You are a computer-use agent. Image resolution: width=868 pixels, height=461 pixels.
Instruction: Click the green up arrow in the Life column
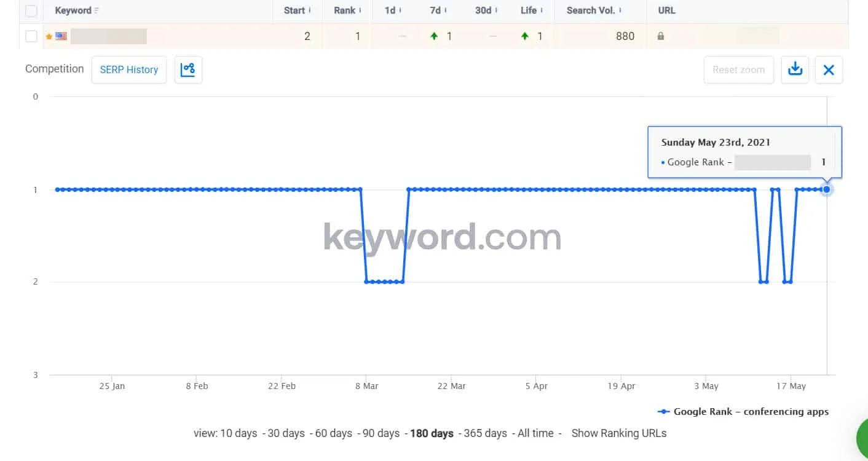point(524,36)
